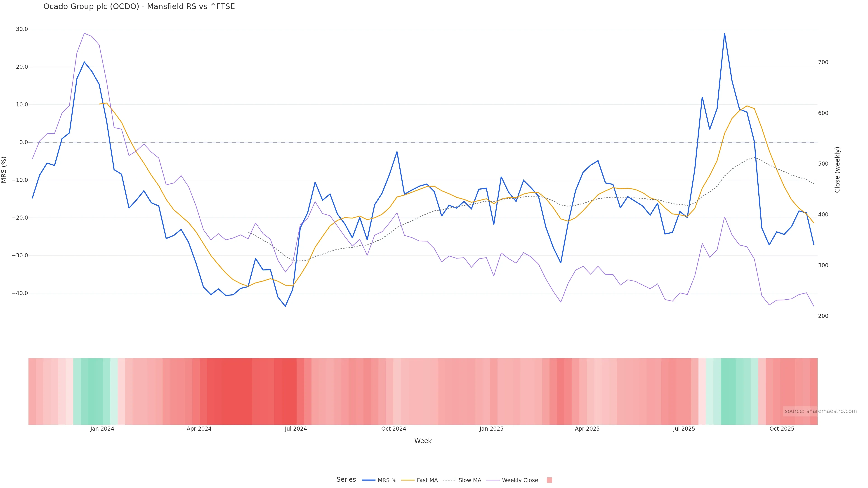The width and height of the screenshot is (868, 488).
Task: Click the 30.0 tick on MRS axis
Action: coord(22,29)
